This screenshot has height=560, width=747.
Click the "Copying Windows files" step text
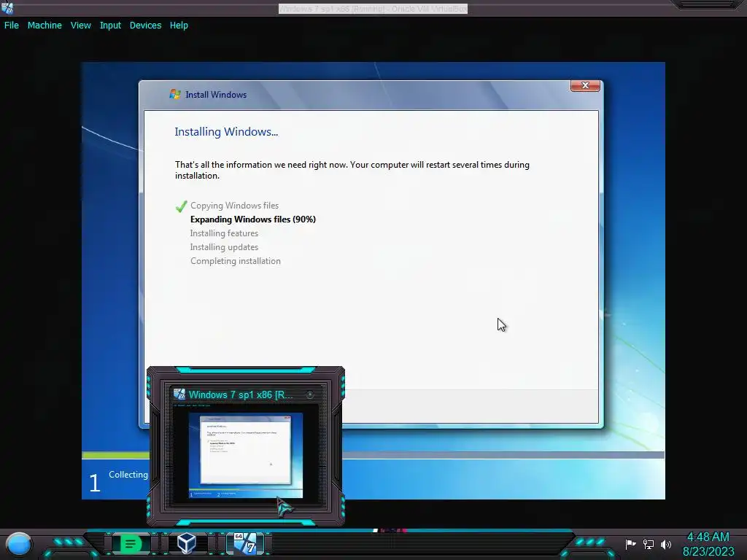click(x=234, y=206)
